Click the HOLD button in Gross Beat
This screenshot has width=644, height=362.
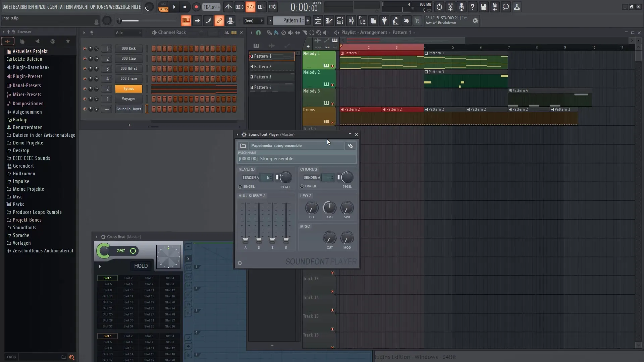[x=141, y=266]
